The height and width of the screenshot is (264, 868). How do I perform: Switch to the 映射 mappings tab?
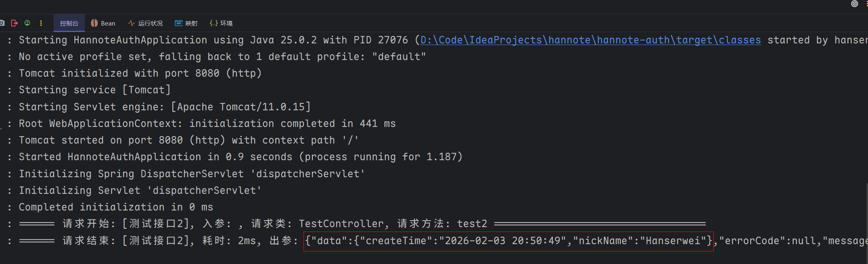[x=186, y=23]
